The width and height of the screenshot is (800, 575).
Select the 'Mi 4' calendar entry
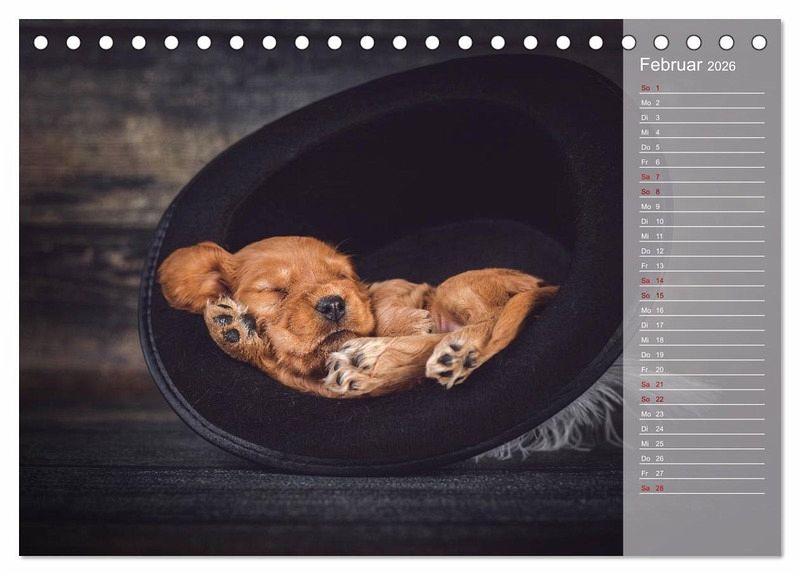coord(702,133)
